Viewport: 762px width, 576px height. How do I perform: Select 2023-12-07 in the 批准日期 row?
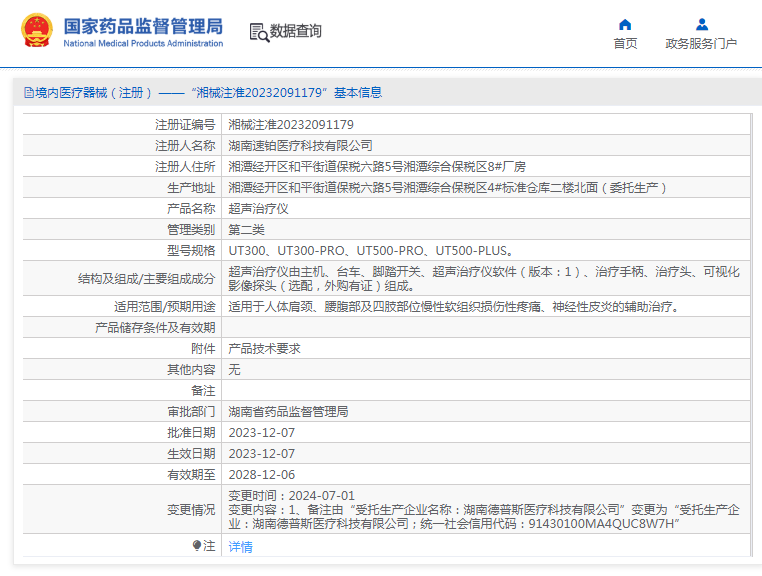pyautogui.click(x=261, y=433)
